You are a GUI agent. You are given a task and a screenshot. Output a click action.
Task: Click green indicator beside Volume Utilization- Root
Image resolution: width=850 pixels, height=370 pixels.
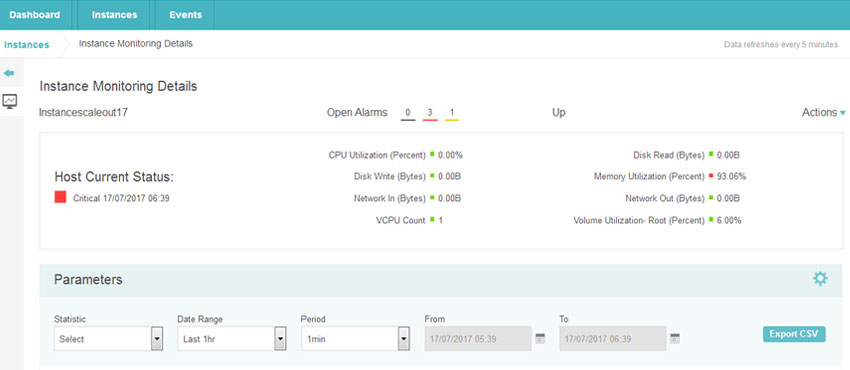pyautogui.click(x=711, y=220)
